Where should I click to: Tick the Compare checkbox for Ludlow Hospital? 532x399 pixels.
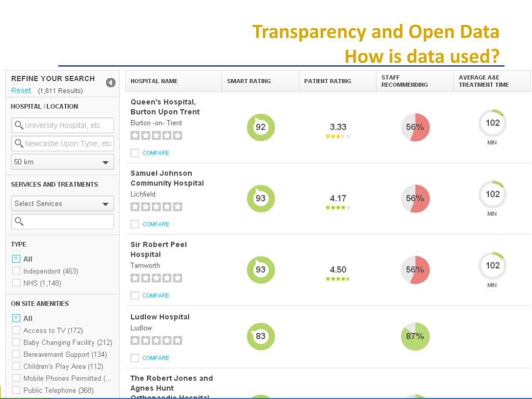pyautogui.click(x=135, y=358)
